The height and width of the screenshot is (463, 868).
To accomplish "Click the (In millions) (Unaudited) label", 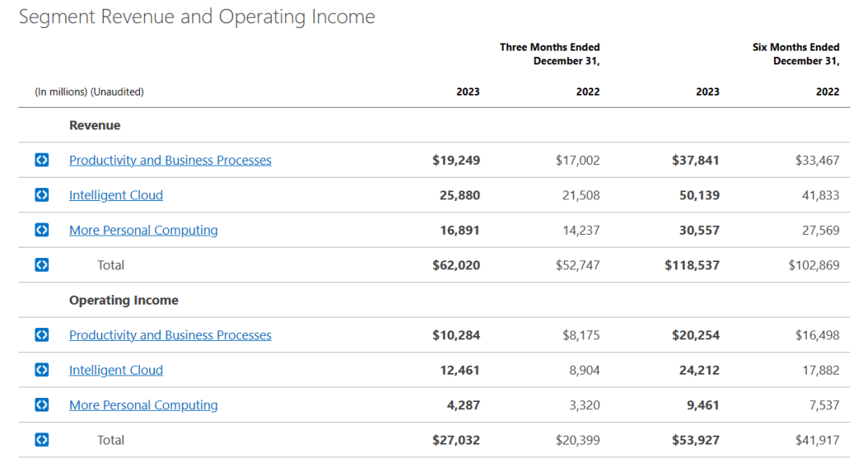I will click(89, 92).
